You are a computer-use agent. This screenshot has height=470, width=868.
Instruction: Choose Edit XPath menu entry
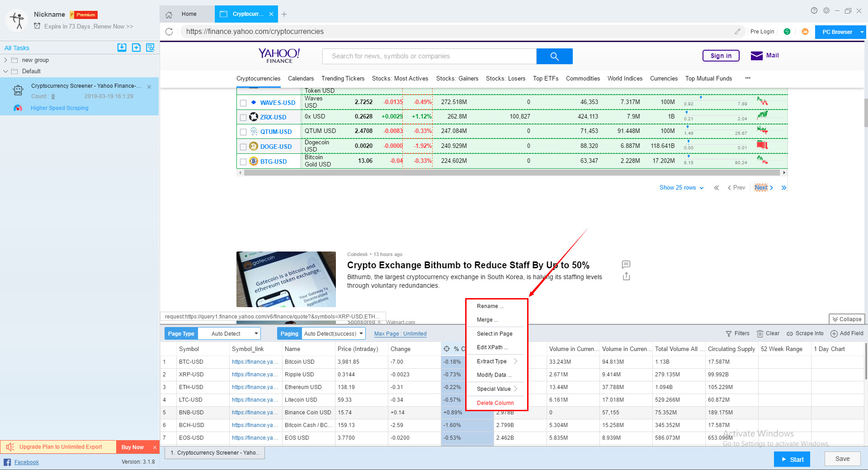click(492, 347)
